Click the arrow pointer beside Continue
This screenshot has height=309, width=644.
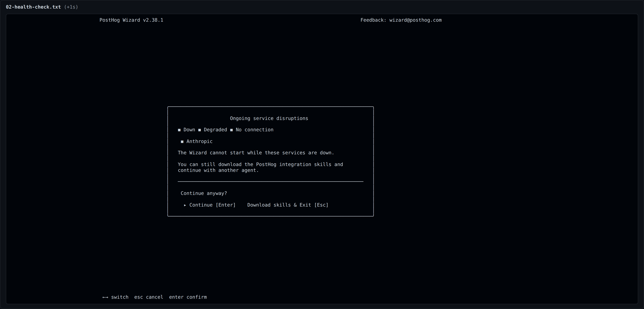[x=185, y=205]
